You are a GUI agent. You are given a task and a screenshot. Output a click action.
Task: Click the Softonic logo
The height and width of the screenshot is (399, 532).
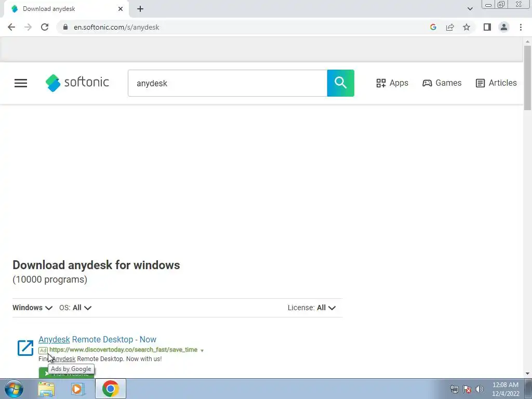[x=77, y=83]
